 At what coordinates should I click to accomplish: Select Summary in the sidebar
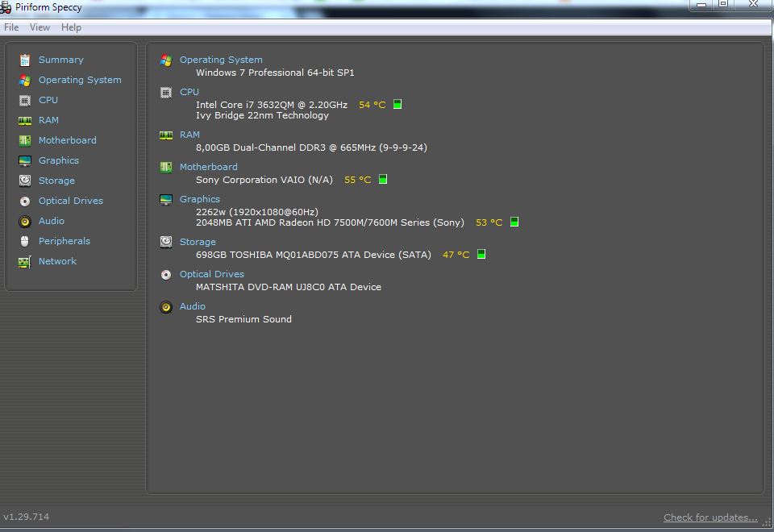coord(61,60)
